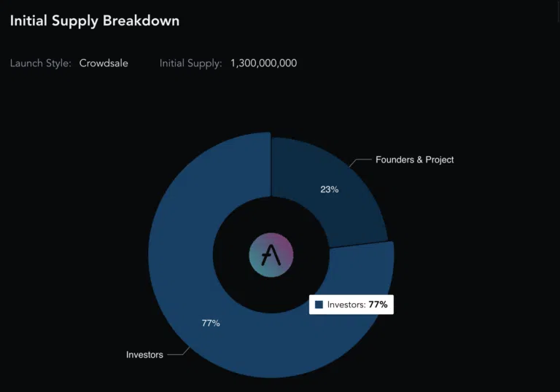
Task: Click the Investors: 77% tooltip box
Action: coord(351,305)
